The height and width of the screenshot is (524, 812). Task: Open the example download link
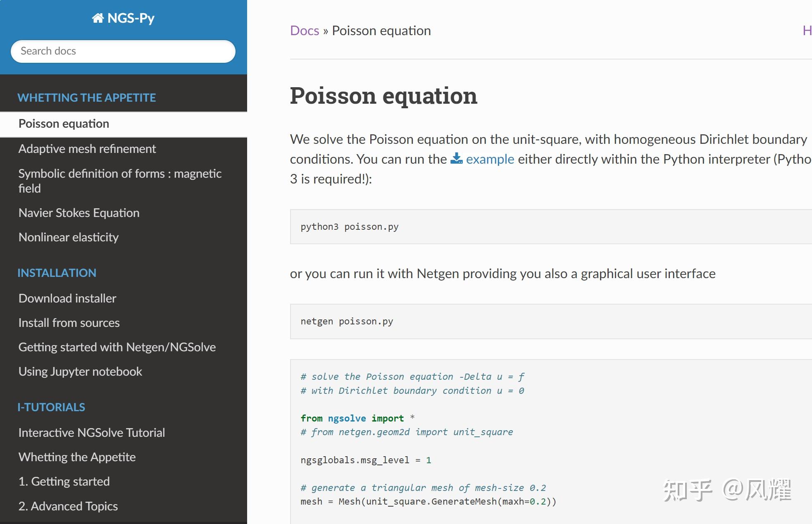(x=490, y=159)
